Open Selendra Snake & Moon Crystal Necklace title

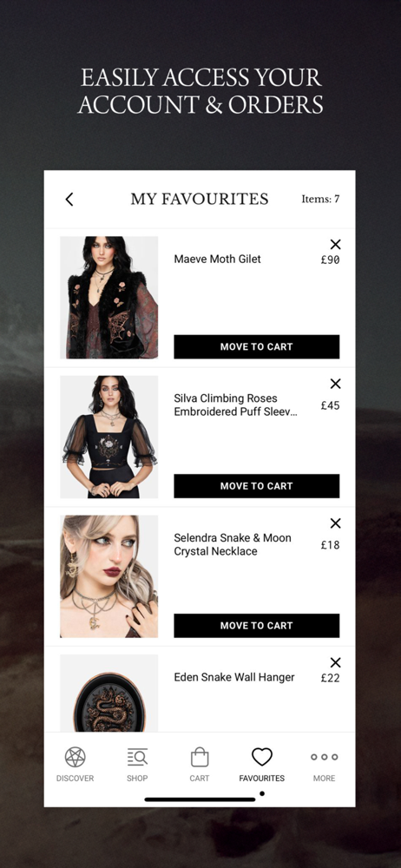point(233,545)
